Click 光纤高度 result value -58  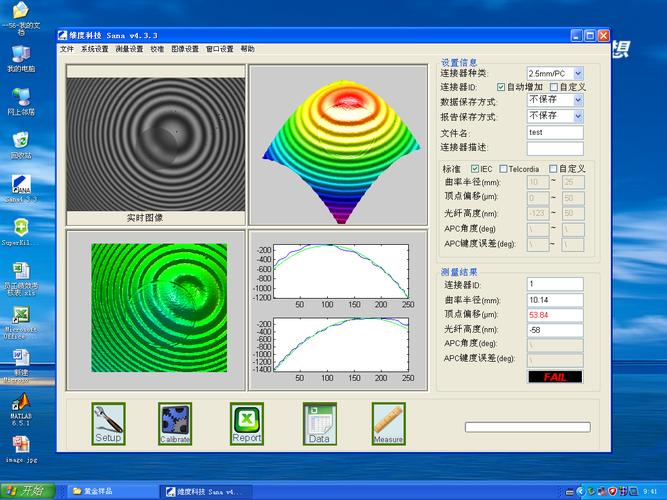click(555, 330)
